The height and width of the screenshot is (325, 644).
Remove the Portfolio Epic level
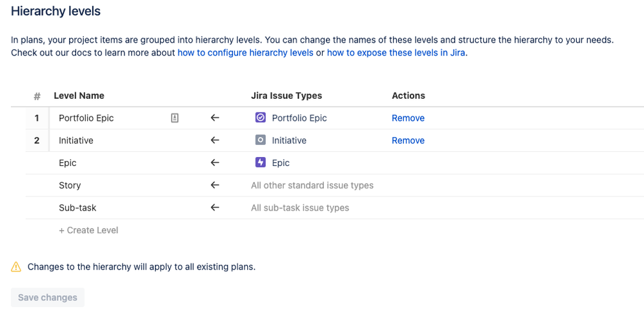(x=408, y=118)
